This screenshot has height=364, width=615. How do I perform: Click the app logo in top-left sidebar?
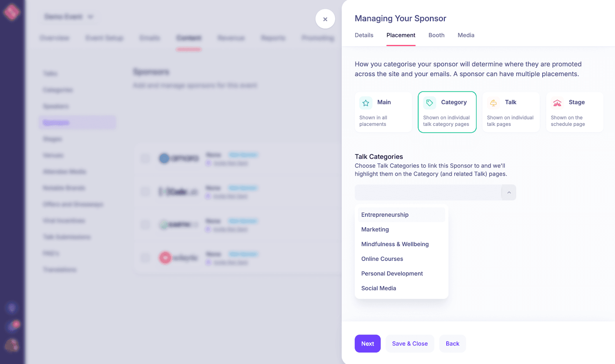[x=12, y=12]
